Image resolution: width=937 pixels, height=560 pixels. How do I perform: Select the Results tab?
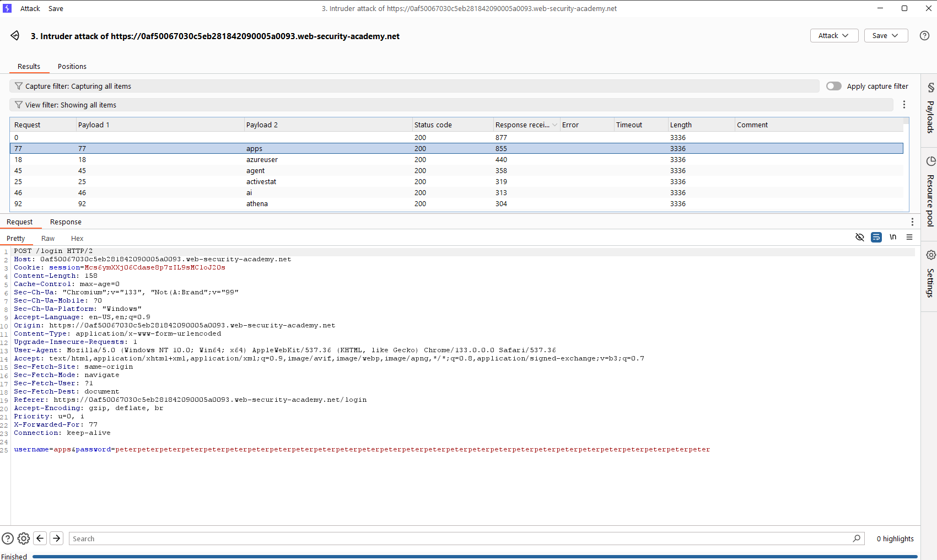29,67
